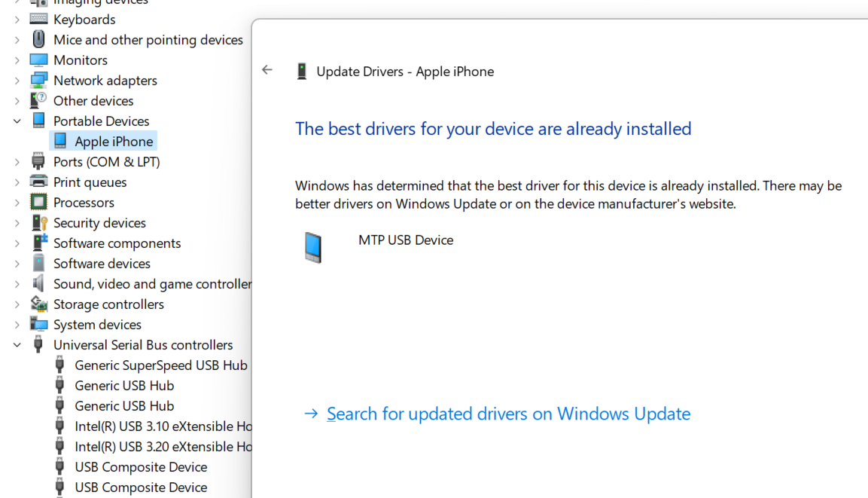Expand the Storage controllers category
This screenshot has height=498, width=868.
point(17,304)
